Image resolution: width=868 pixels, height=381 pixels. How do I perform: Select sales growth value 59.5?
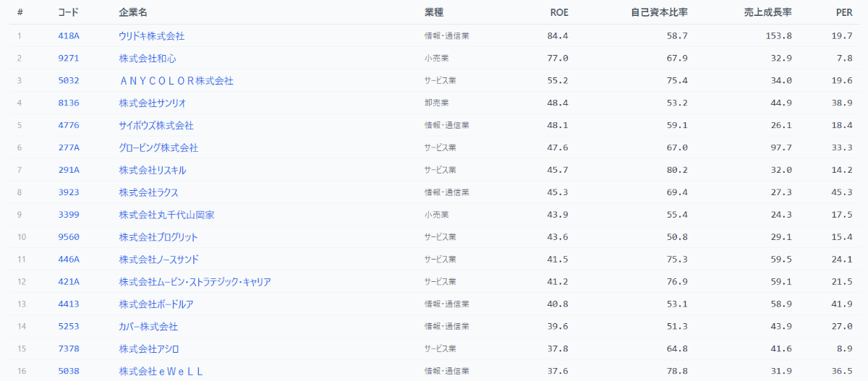point(782,260)
